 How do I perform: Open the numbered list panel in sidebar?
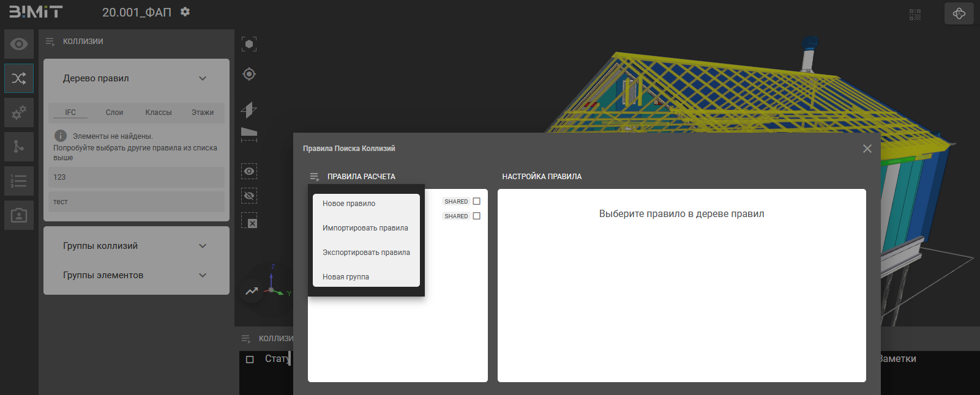[x=19, y=181]
